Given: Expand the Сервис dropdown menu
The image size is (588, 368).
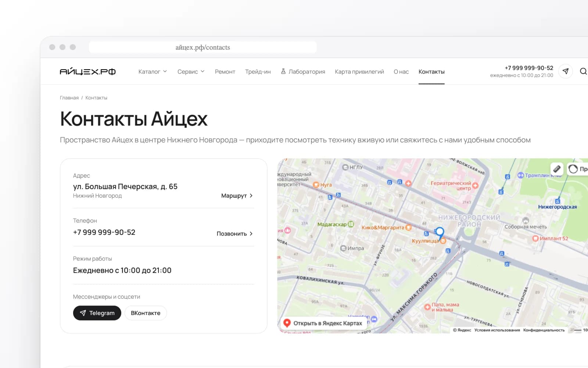Looking at the screenshot, I should tap(191, 71).
